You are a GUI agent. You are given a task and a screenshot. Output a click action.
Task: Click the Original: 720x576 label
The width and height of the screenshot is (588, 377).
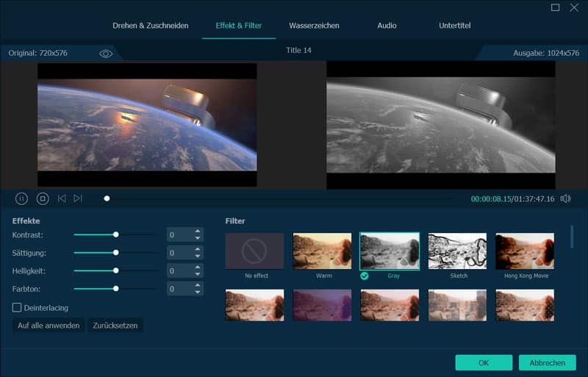[38, 53]
